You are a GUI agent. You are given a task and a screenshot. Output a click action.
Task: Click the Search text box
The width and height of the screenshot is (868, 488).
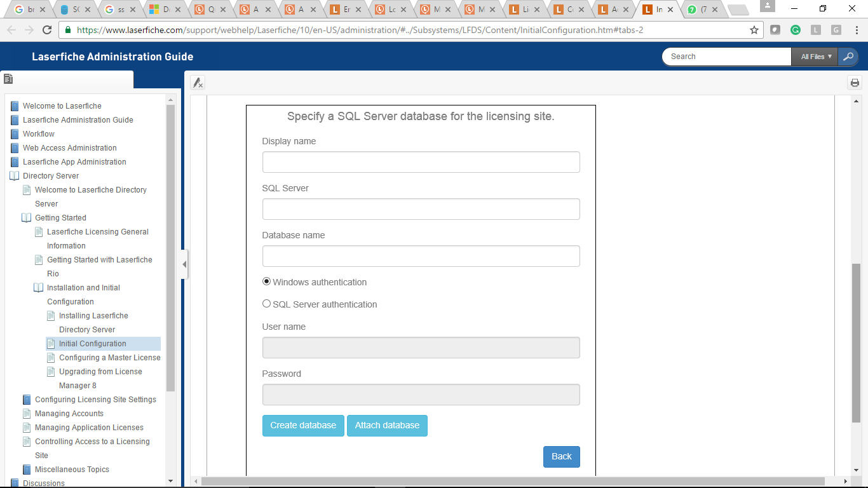coord(727,57)
